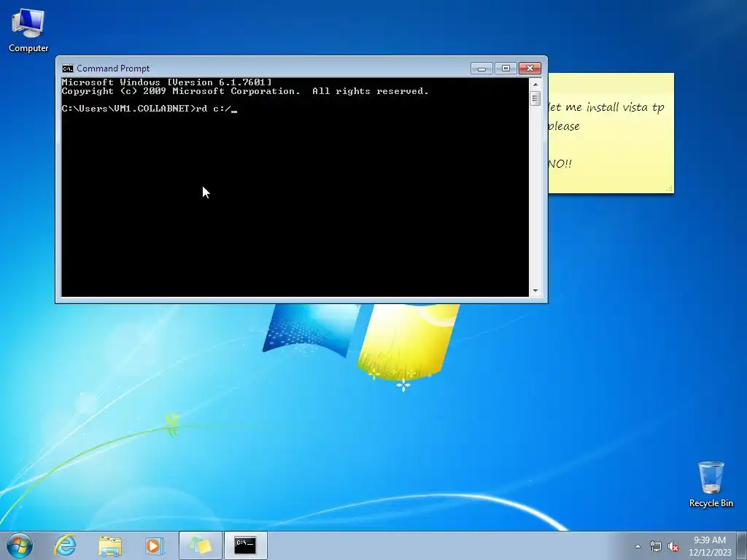Click the Show desktop strip
The height and width of the screenshot is (560, 747).
click(x=742, y=545)
